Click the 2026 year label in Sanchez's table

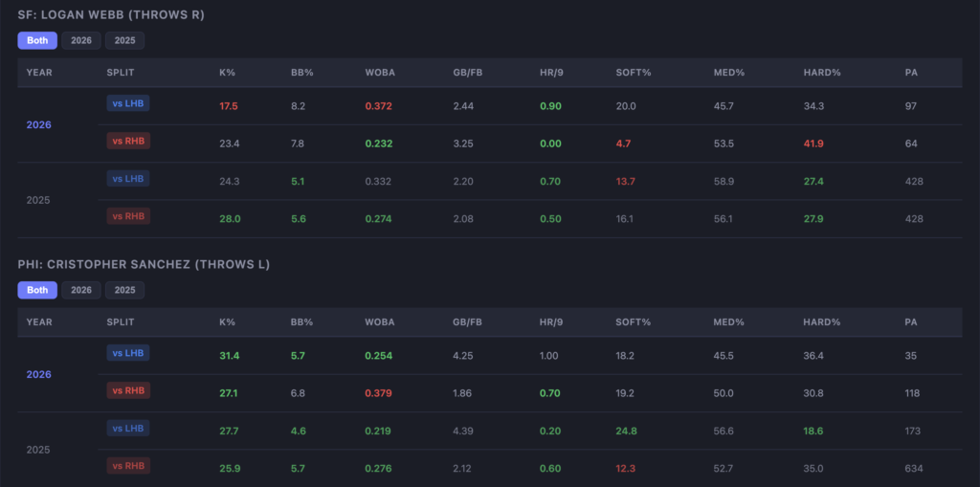click(39, 374)
